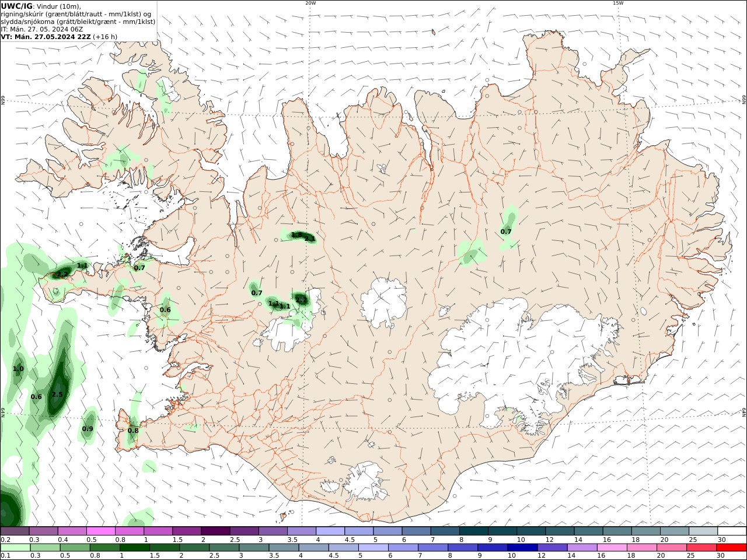Click the bright pink sleet swatch labeled 0.5
This screenshot has width=747, height=560.
[x=101, y=531]
